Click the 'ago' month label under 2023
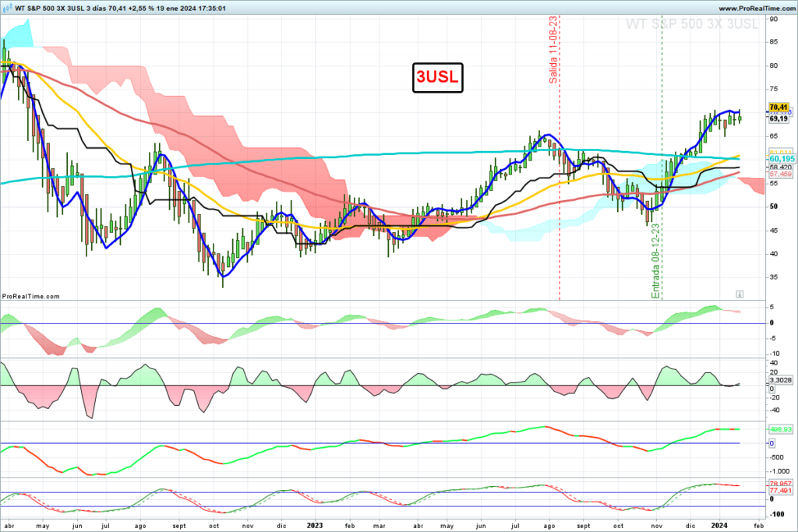 coord(549,526)
